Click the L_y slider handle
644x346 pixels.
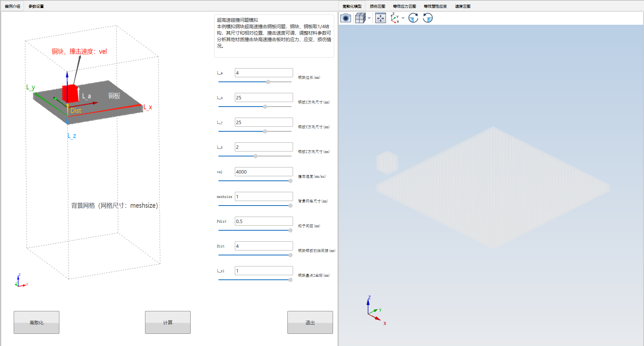[265, 131]
